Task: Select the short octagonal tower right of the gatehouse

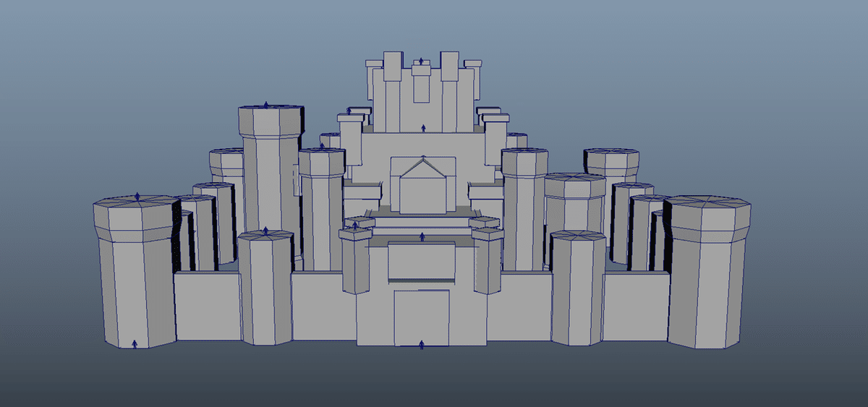Action: pos(576,287)
